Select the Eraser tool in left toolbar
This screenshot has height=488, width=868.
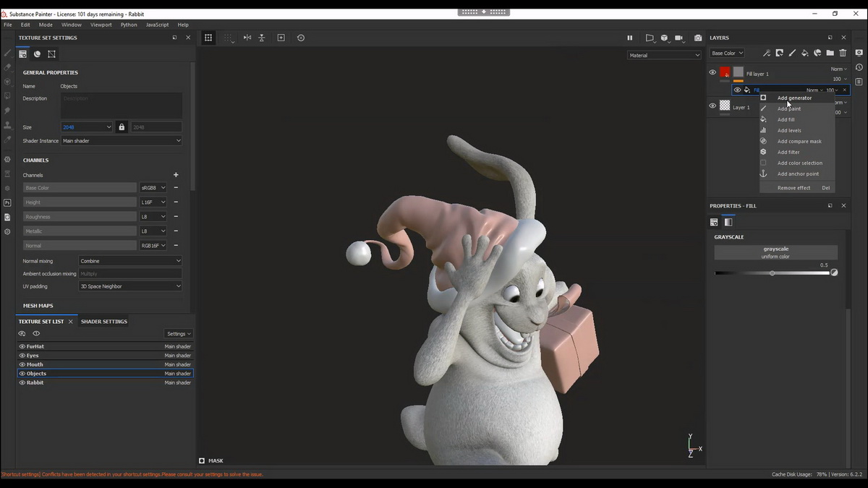(7, 67)
